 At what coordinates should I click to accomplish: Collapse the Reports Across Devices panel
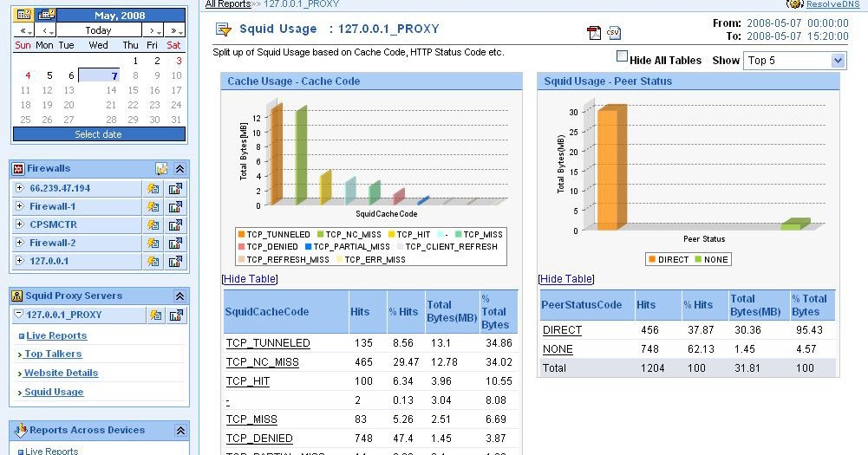tap(180, 430)
